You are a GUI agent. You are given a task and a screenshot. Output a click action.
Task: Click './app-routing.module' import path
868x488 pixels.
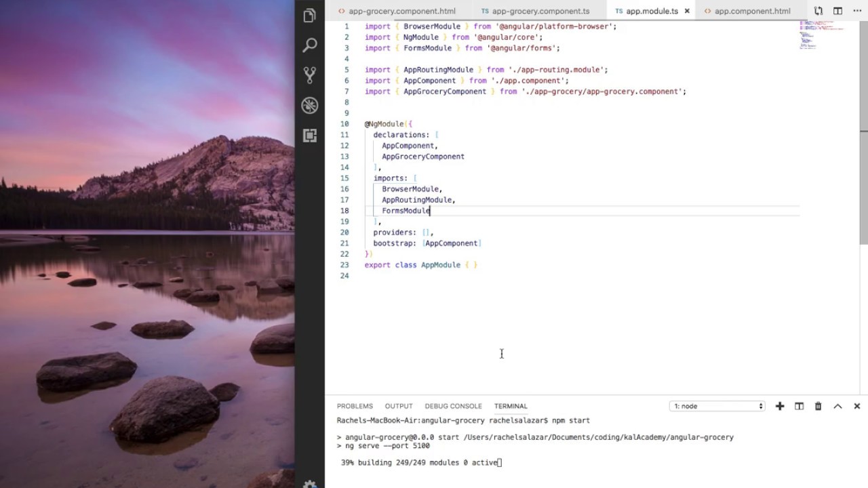click(x=556, y=70)
